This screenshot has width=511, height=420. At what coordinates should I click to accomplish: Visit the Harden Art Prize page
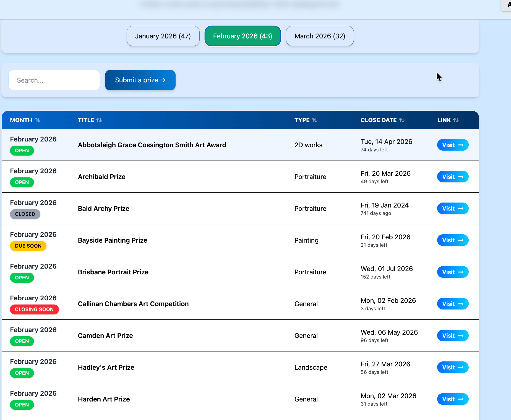(453, 399)
